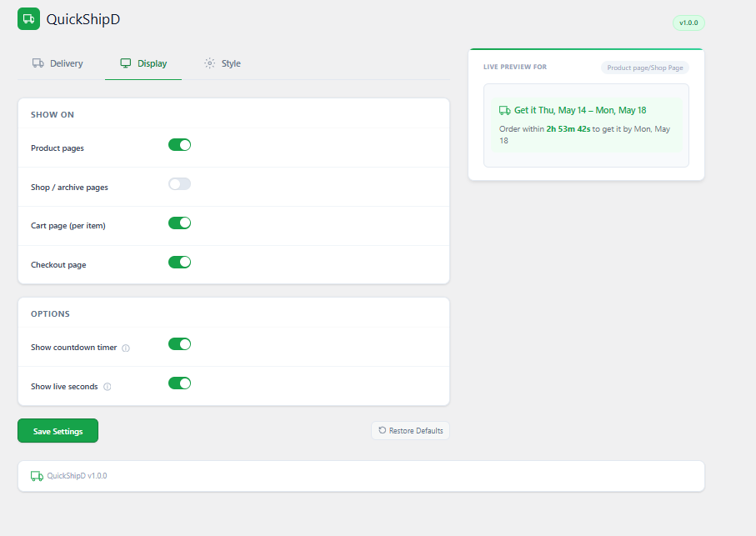Click info icon beside Show live seconds

pos(108,387)
